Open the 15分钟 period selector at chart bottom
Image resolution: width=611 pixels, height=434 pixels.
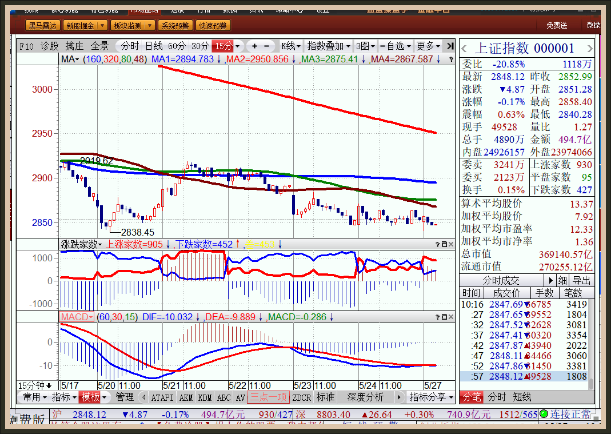pyautogui.click(x=35, y=386)
